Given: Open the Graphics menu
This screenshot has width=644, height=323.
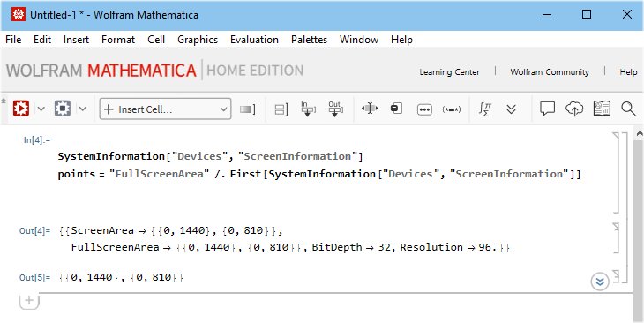Looking at the screenshot, I should (198, 40).
